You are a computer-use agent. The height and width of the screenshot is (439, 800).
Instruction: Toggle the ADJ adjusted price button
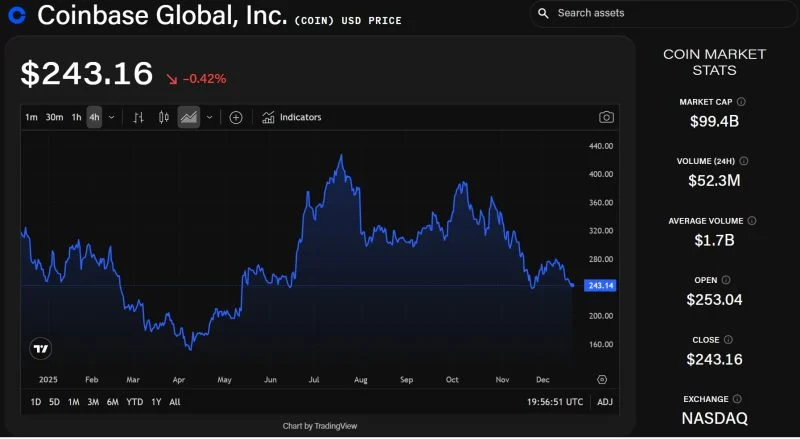(x=605, y=402)
